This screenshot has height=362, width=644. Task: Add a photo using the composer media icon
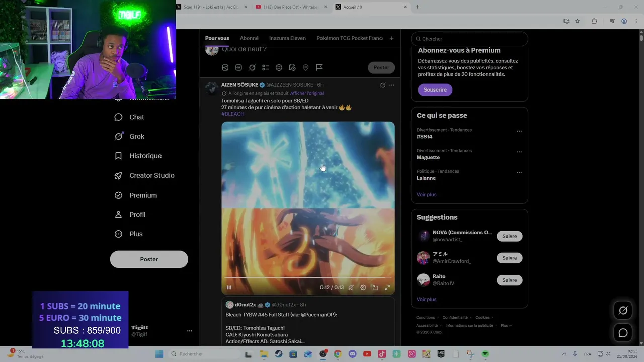pos(225,68)
